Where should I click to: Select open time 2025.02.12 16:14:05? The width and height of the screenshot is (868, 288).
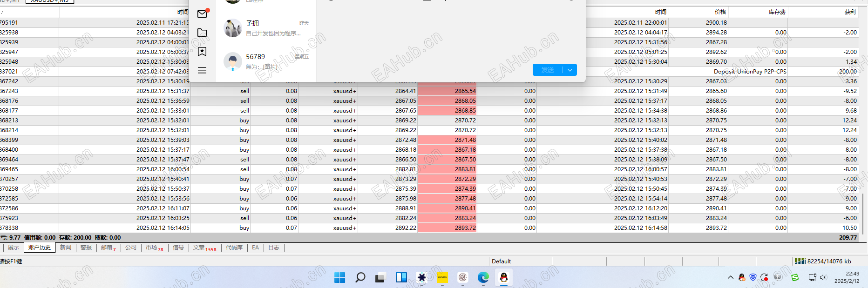[x=163, y=228]
